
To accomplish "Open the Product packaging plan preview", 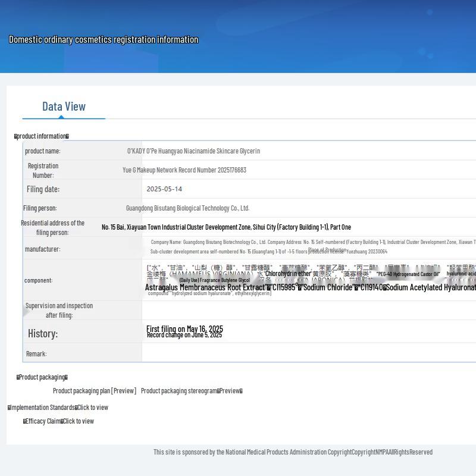I will (94, 391).
